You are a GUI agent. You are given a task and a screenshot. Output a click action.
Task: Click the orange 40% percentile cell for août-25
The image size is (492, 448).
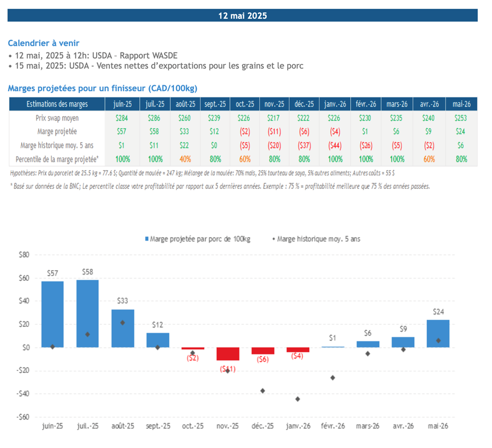pyautogui.click(x=185, y=159)
